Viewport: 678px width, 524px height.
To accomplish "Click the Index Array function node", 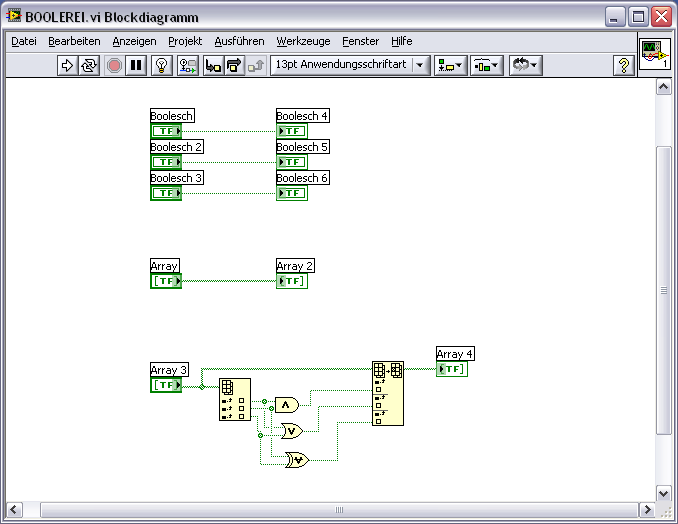I will [234, 400].
